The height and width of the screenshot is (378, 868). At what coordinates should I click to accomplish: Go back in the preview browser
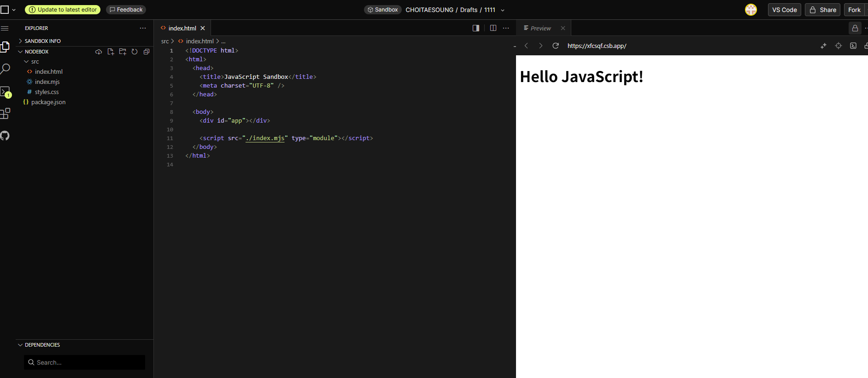pyautogui.click(x=526, y=46)
